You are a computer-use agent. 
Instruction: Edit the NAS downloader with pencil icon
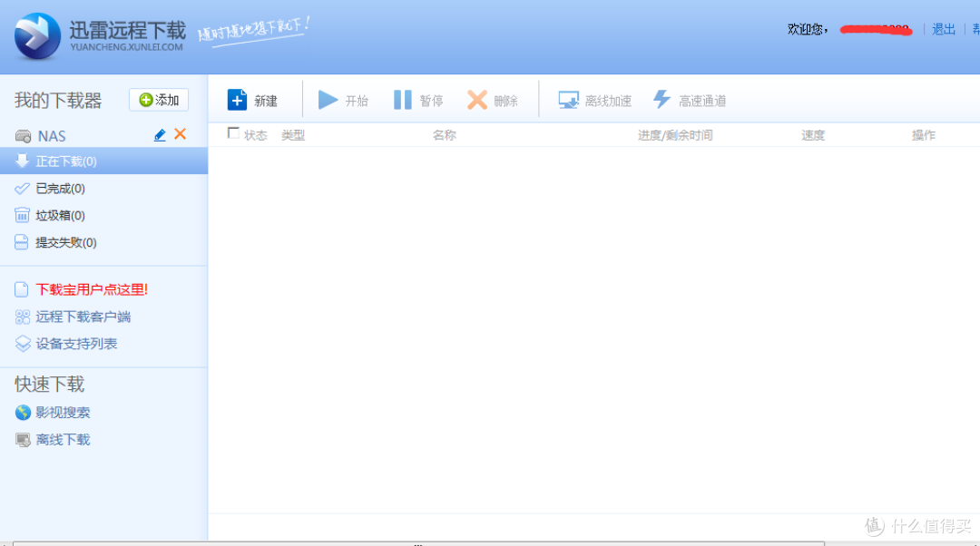(160, 135)
